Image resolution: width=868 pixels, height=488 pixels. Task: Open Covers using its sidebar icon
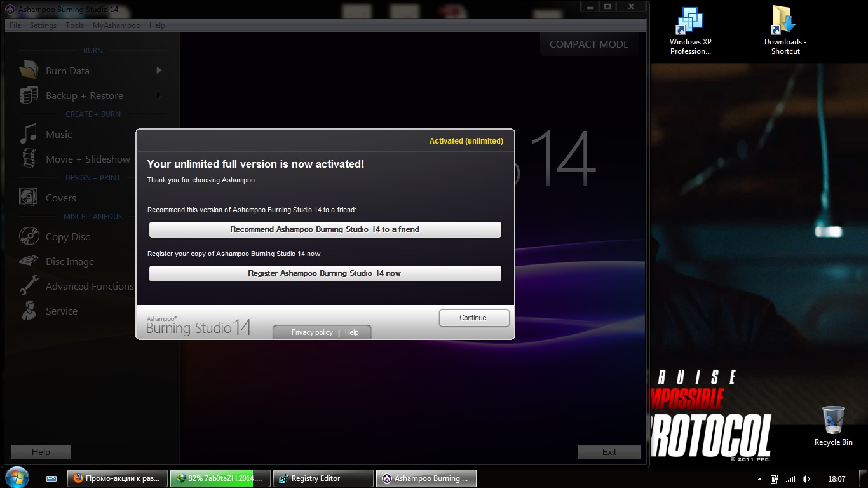[29, 198]
